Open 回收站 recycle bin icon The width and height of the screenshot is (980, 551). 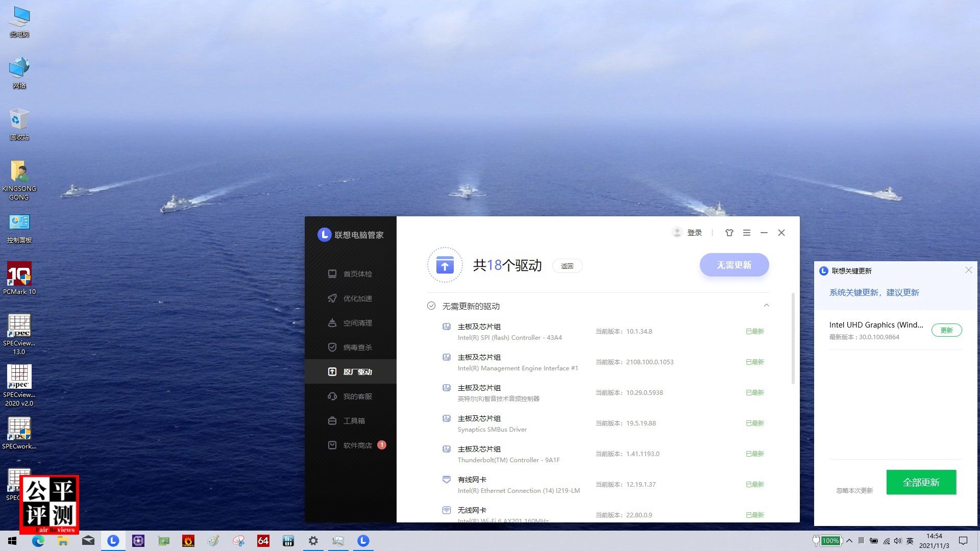tap(19, 124)
